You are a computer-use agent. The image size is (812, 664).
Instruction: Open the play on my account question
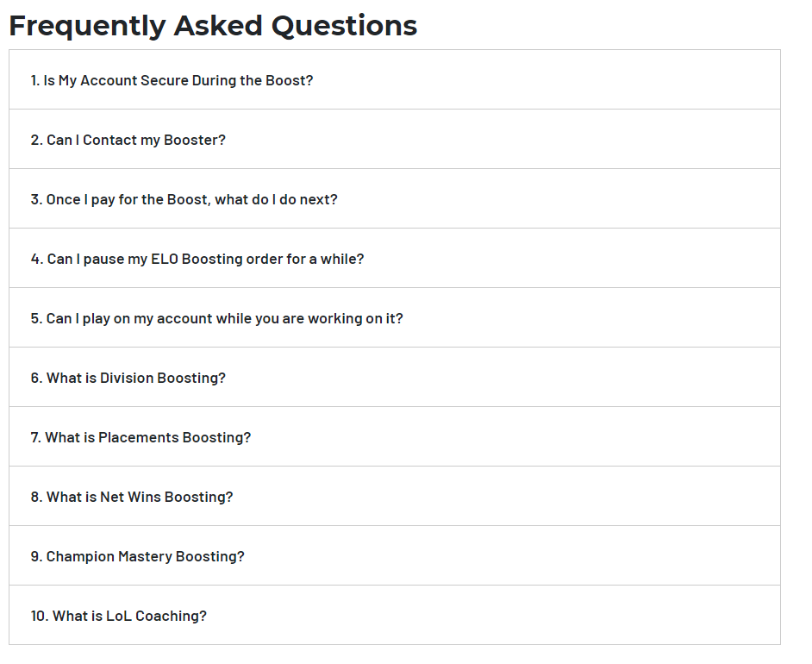(395, 318)
